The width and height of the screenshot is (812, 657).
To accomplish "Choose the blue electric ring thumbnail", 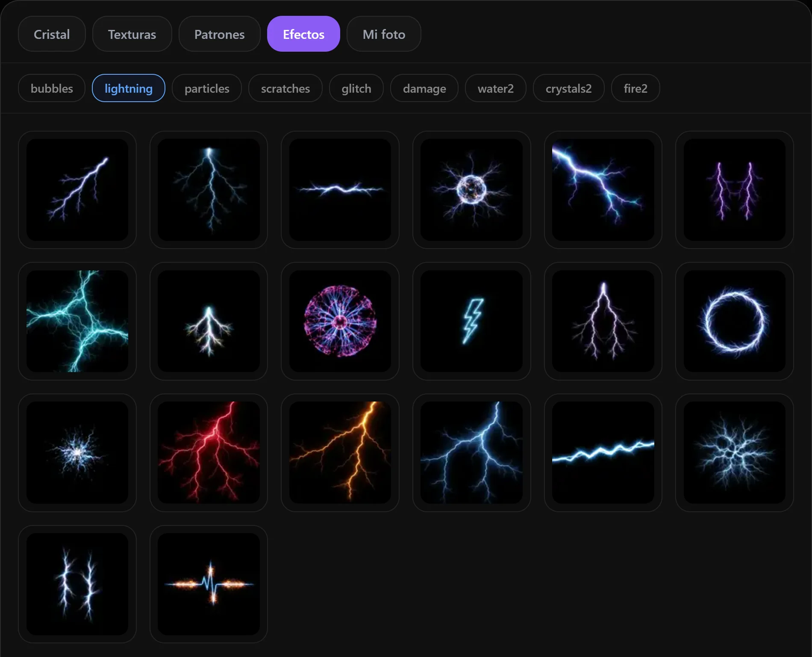I will tap(735, 321).
